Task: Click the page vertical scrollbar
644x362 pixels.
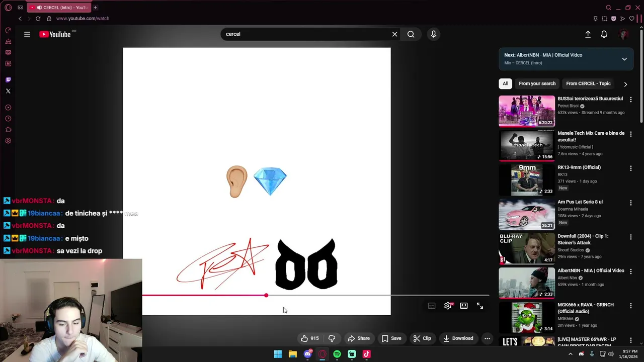Action: 641,75
